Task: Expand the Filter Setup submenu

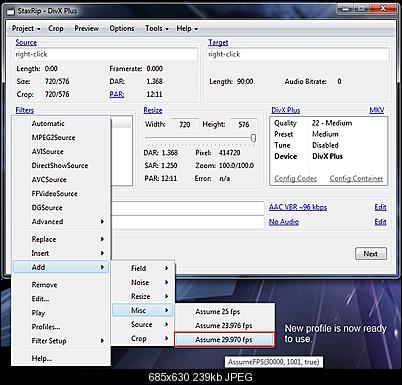Action: [61, 341]
